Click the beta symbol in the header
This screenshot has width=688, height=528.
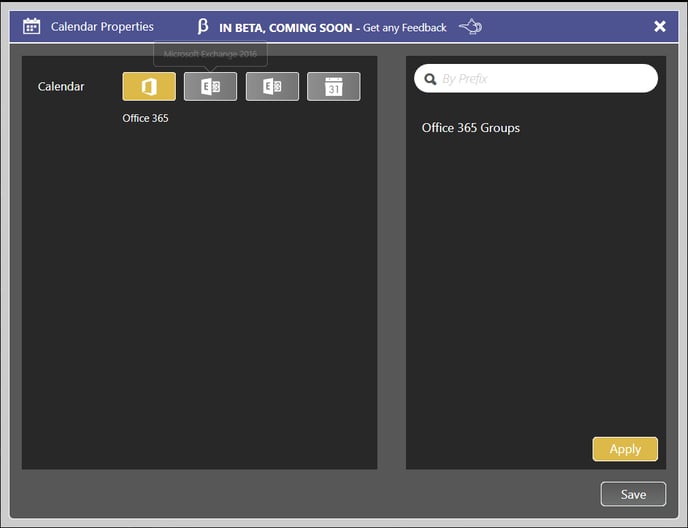[x=202, y=26]
